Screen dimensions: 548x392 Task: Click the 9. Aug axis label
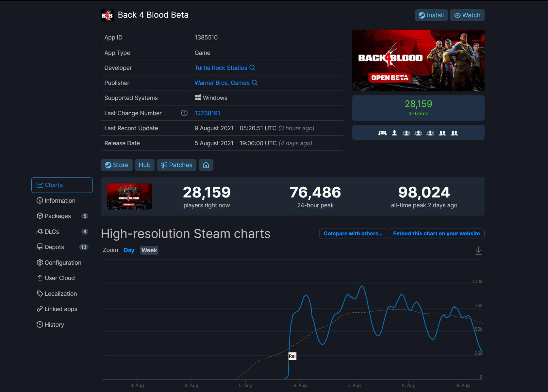[x=463, y=385]
